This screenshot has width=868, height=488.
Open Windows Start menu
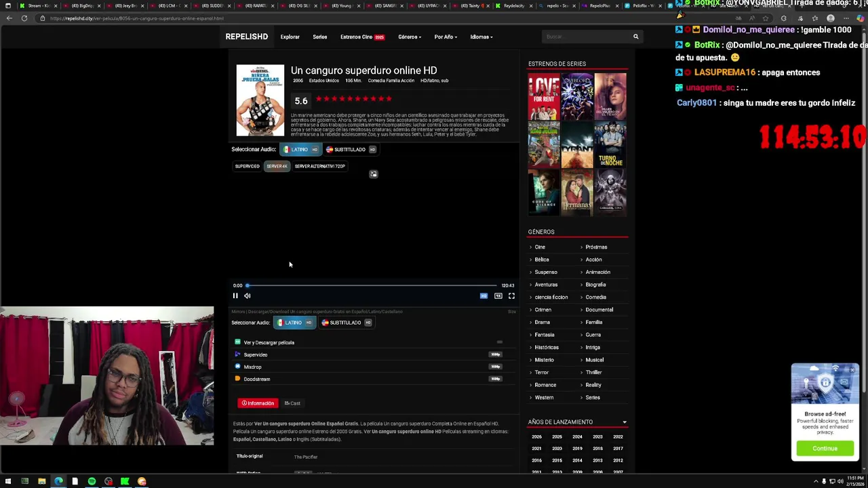coord(8,481)
